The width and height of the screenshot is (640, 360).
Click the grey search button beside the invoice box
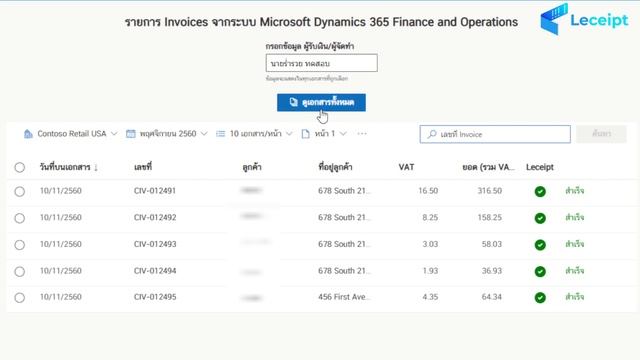(601, 134)
